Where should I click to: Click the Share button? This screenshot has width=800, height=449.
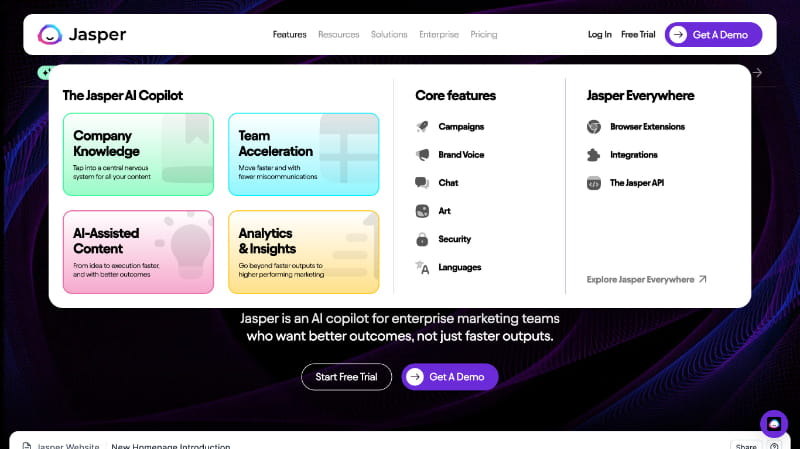(x=746, y=446)
